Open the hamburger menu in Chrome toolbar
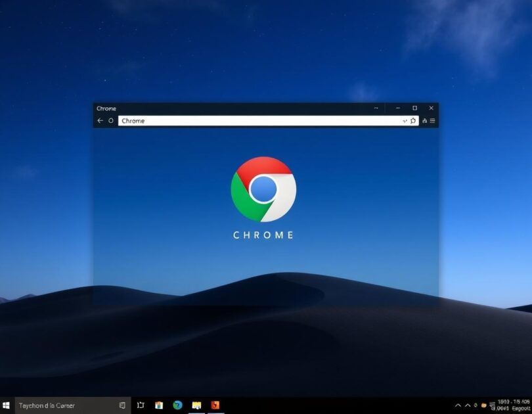This screenshot has width=532, height=414. [432, 120]
